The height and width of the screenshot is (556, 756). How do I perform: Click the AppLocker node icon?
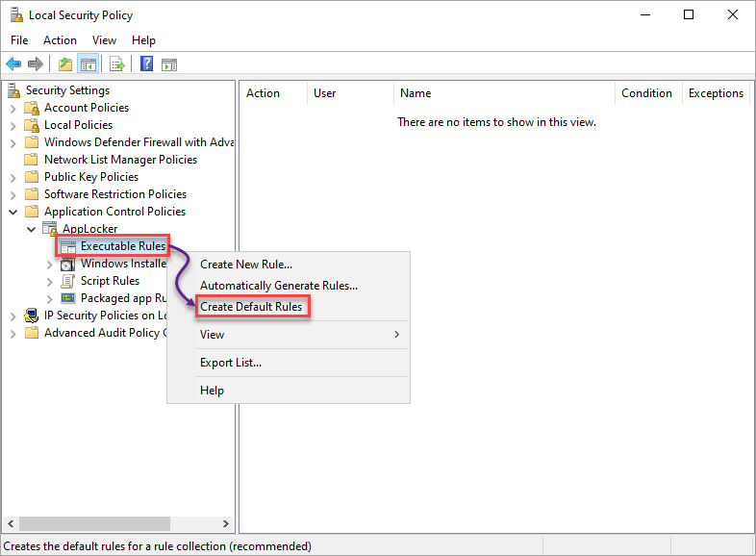[x=50, y=229]
